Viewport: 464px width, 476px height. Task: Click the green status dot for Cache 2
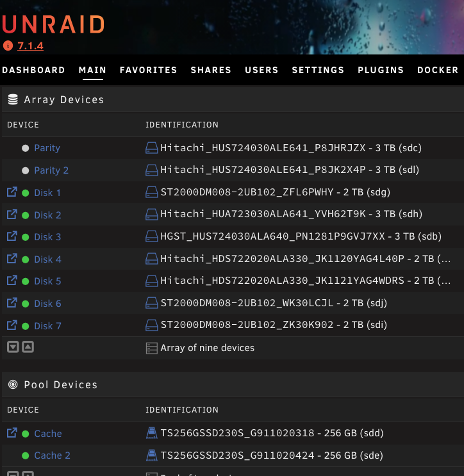pos(26,455)
